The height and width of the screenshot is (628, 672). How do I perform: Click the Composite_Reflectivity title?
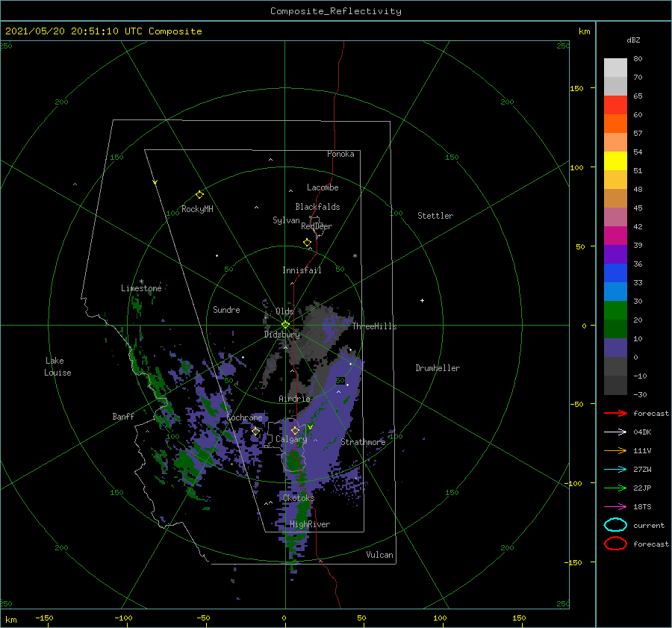(x=335, y=11)
